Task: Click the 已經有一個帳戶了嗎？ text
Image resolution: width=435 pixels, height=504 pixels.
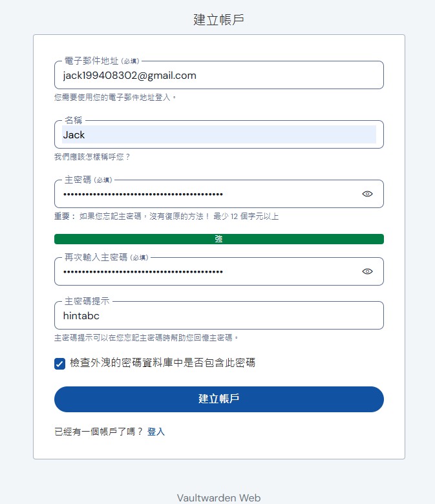Action: (98, 432)
